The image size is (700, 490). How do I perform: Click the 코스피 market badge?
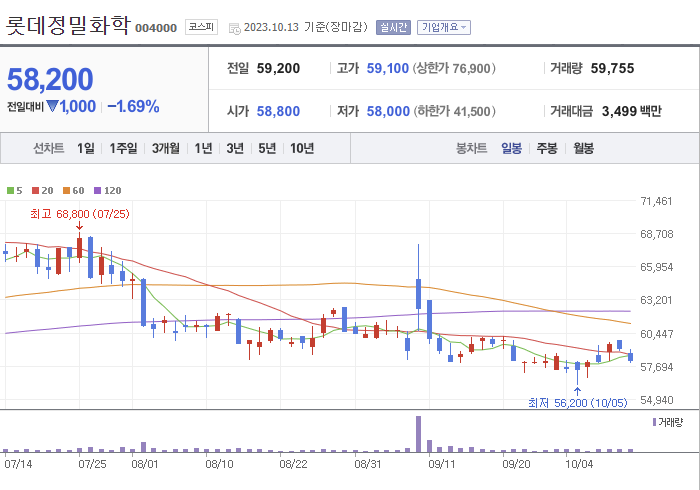[x=201, y=27]
